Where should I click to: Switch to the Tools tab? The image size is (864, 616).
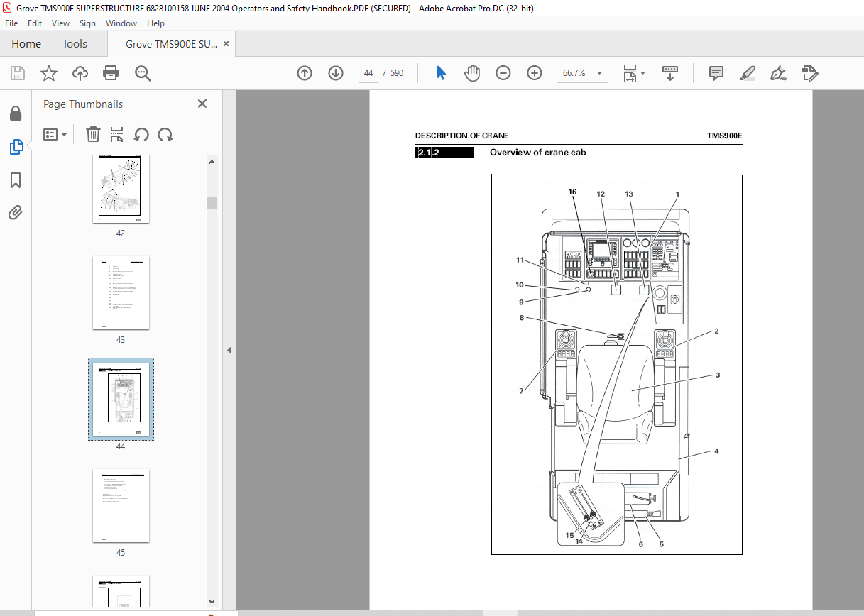(75, 44)
